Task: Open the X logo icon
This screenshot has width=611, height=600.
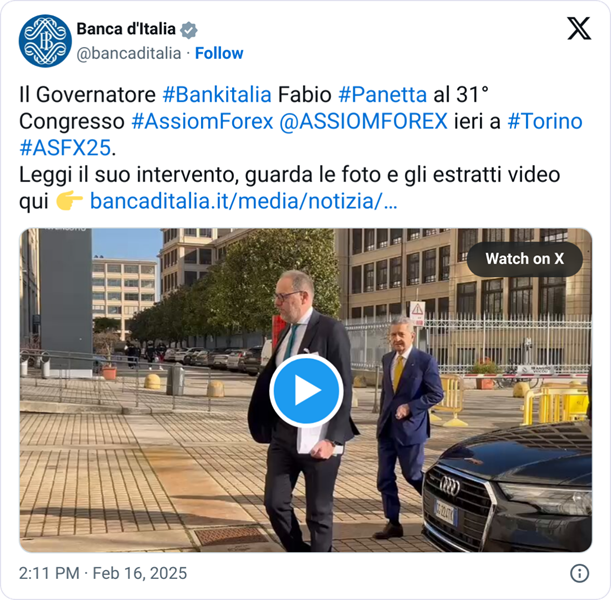Action: (579, 28)
